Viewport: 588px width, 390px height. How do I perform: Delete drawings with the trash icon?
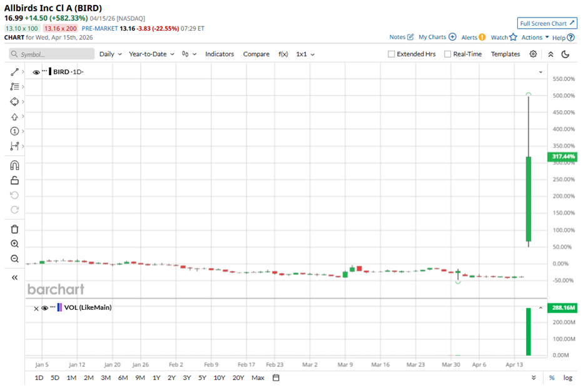pyautogui.click(x=14, y=229)
